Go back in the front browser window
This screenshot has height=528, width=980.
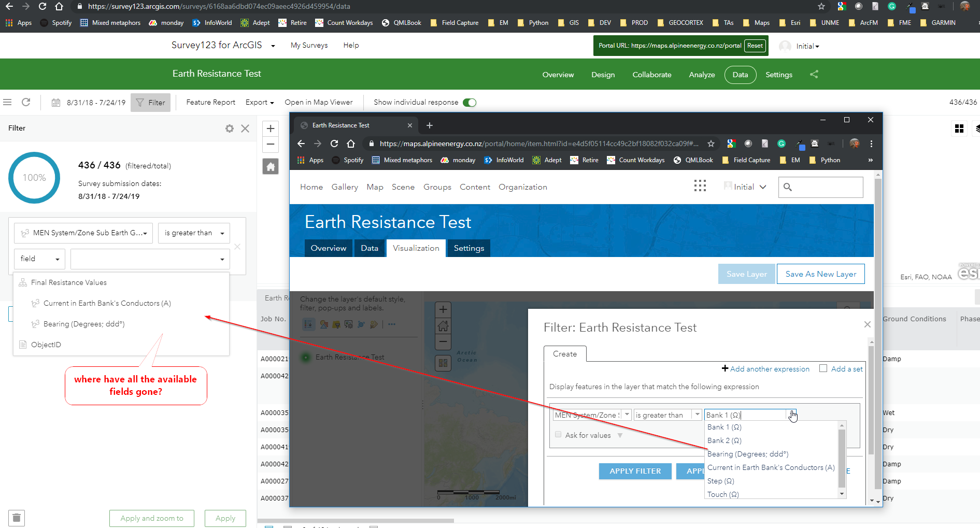[301, 144]
